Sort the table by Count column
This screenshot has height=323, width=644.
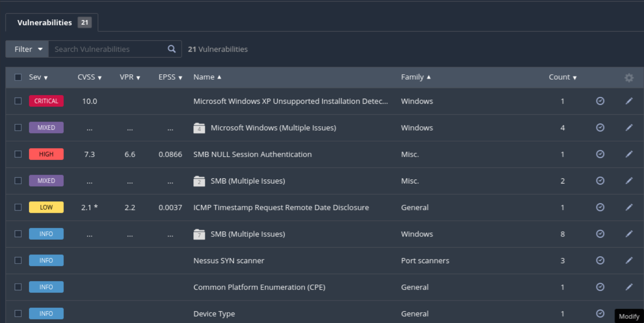[562, 77]
